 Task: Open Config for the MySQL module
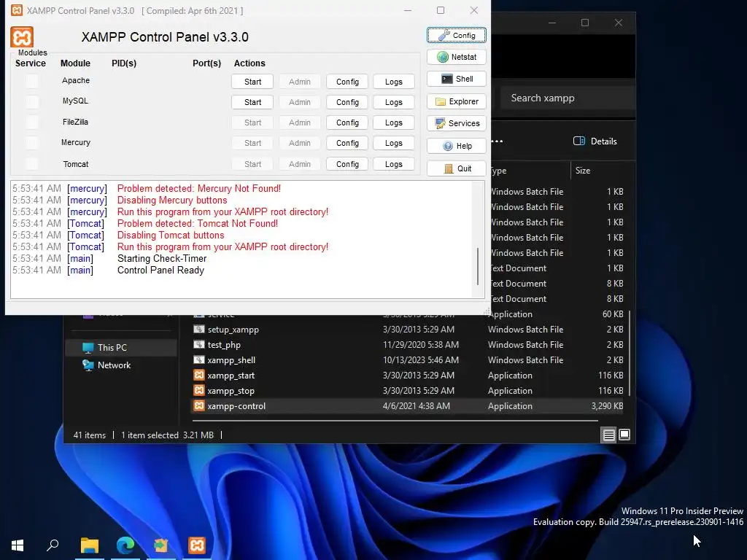347,102
